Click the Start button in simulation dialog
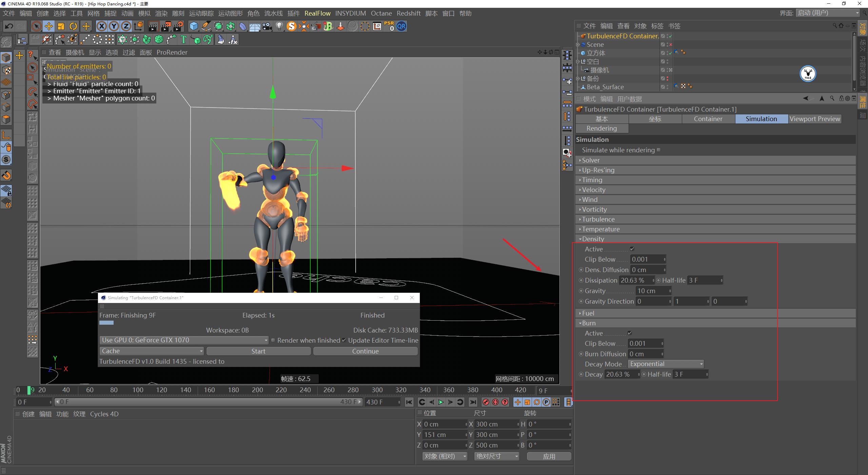868x475 pixels. tap(258, 351)
